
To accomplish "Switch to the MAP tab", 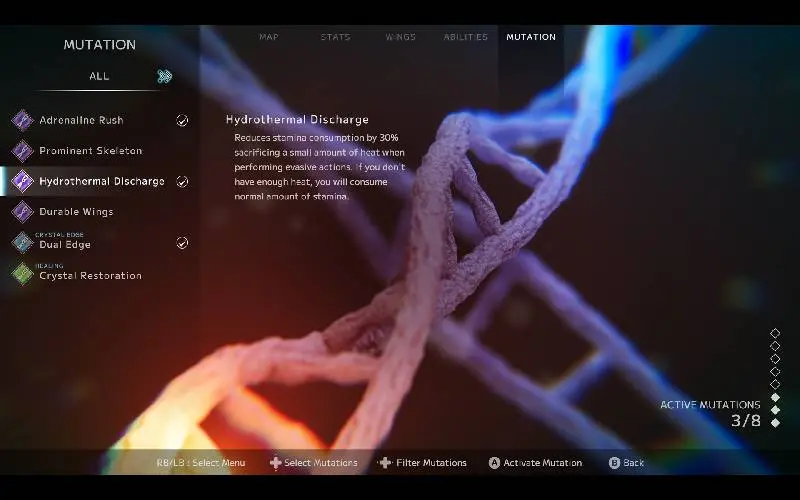I will coord(268,37).
